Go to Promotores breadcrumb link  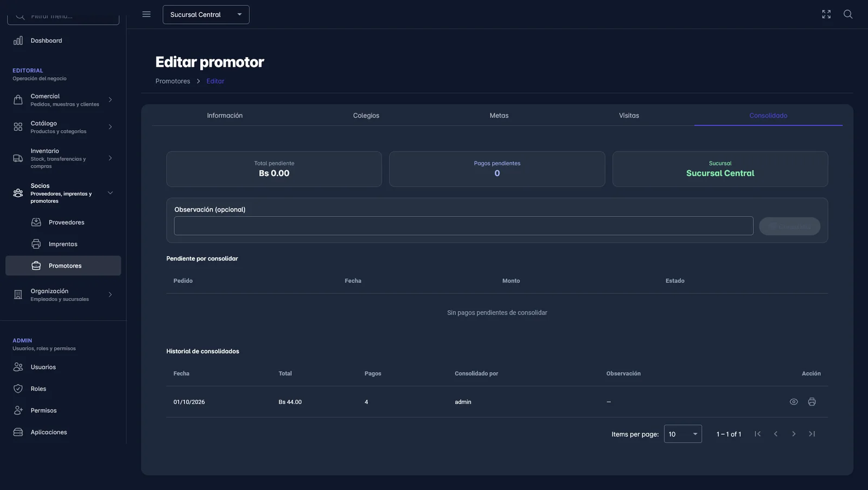click(173, 81)
